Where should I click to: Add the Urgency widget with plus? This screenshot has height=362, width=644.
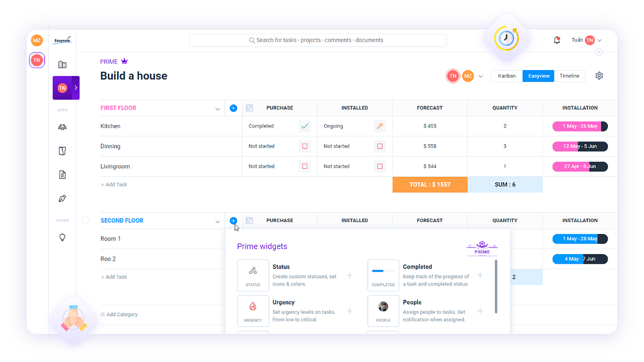349,311
